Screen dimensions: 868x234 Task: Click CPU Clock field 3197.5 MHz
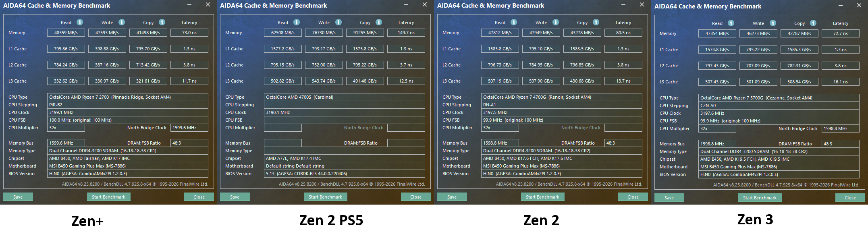click(562, 112)
